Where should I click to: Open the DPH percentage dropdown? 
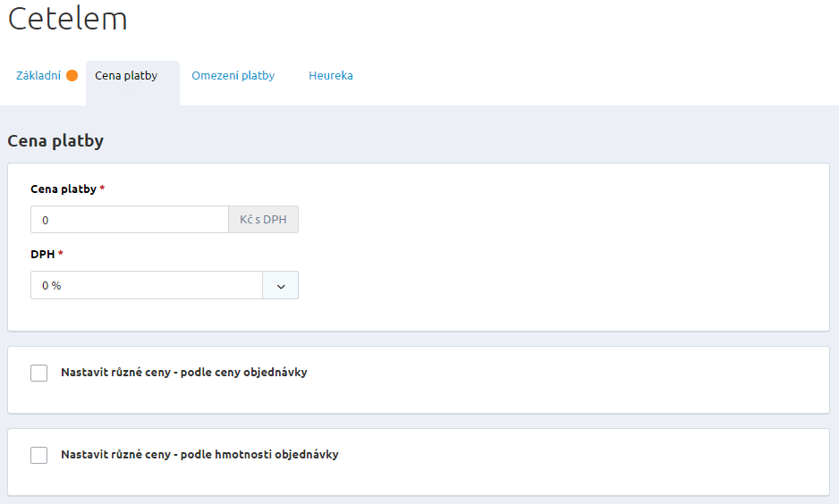tap(165, 285)
